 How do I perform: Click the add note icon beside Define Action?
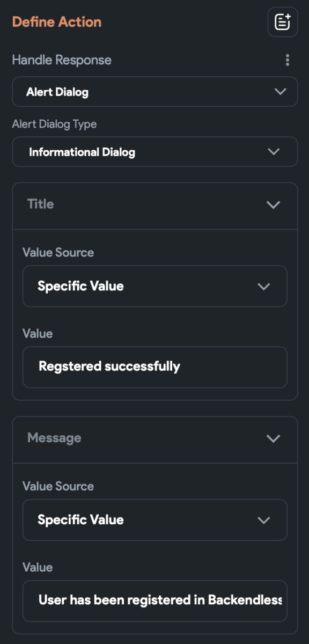pyautogui.click(x=283, y=22)
